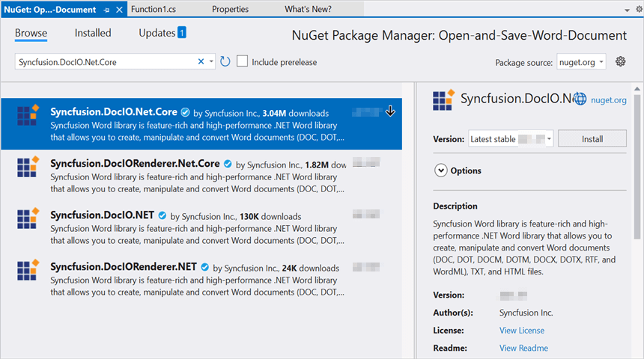Clear the search box with the X icon
This screenshot has height=359, width=644.
click(x=201, y=61)
